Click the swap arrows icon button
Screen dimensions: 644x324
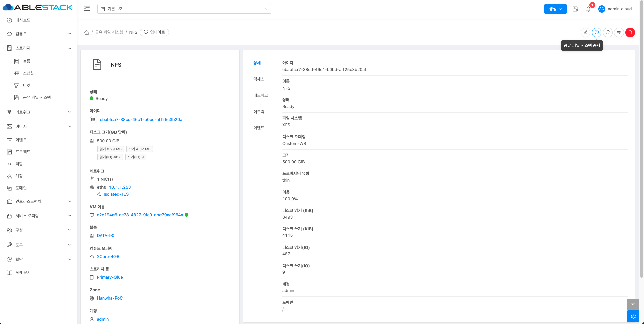(619, 32)
